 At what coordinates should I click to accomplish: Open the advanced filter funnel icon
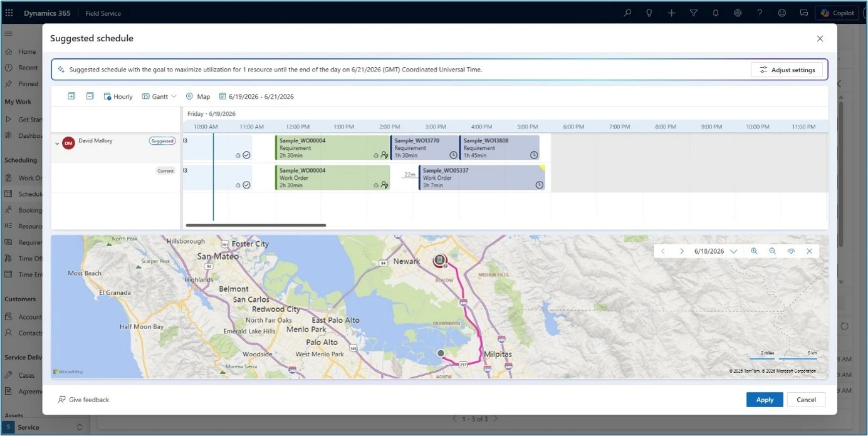[x=693, y=13]
